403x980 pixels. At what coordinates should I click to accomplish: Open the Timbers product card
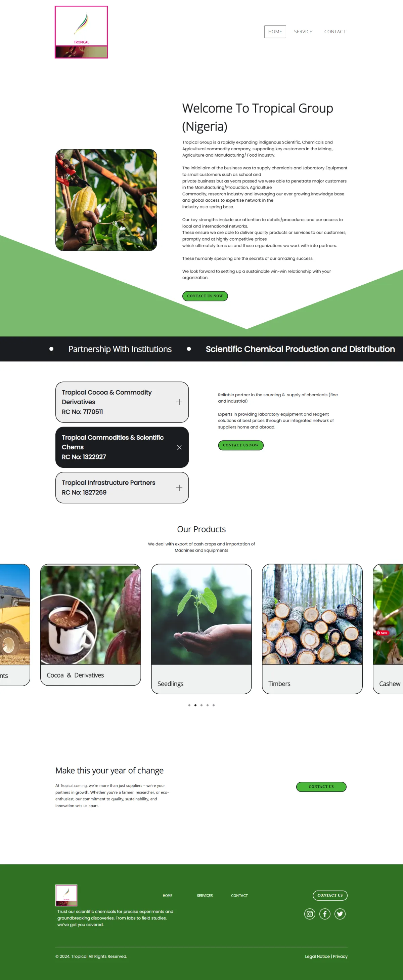point(312,629)
